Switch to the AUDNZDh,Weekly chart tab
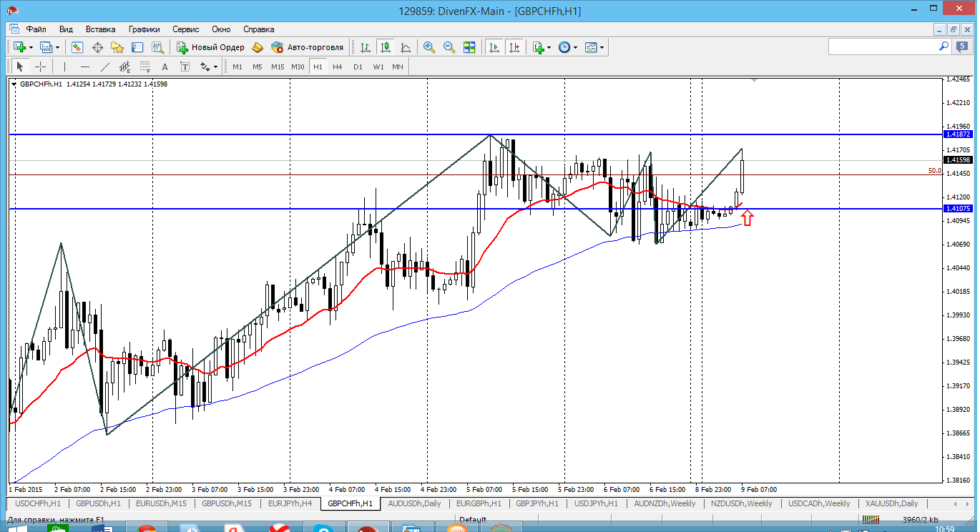The image size is (980, 532). point(665,503)
